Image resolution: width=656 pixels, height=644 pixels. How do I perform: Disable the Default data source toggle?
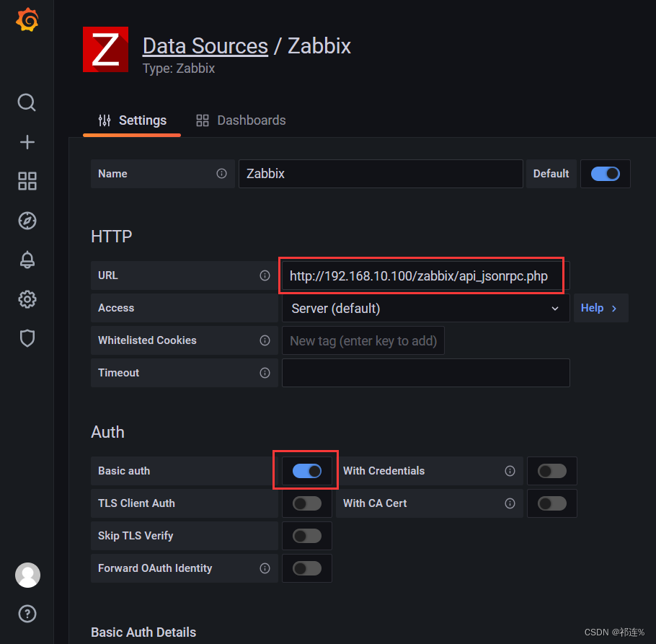(x=605, y=174)
